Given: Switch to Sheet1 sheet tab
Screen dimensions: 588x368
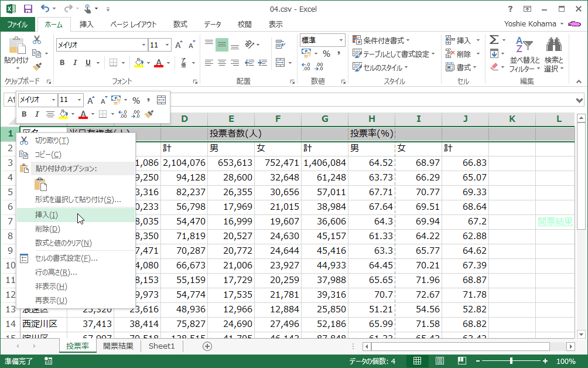Looking at the screenshot, I should [162, 346].
